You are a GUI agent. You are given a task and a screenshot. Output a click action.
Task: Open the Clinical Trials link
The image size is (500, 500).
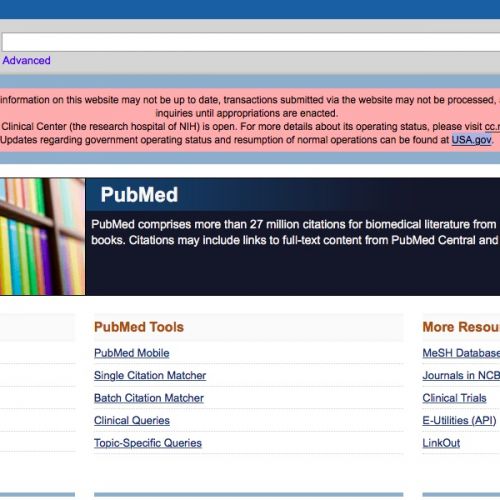[454, 398]
